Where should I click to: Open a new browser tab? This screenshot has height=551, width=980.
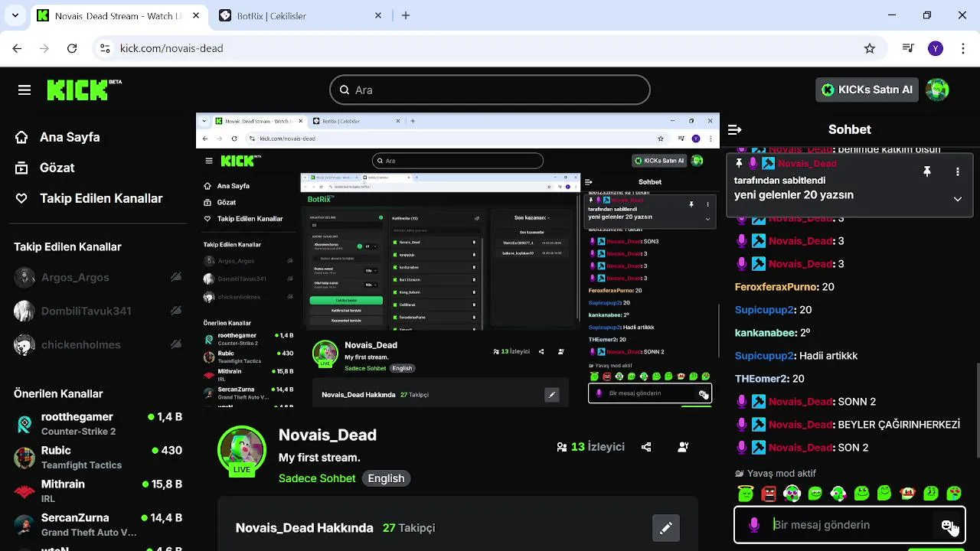click(406, 15)
